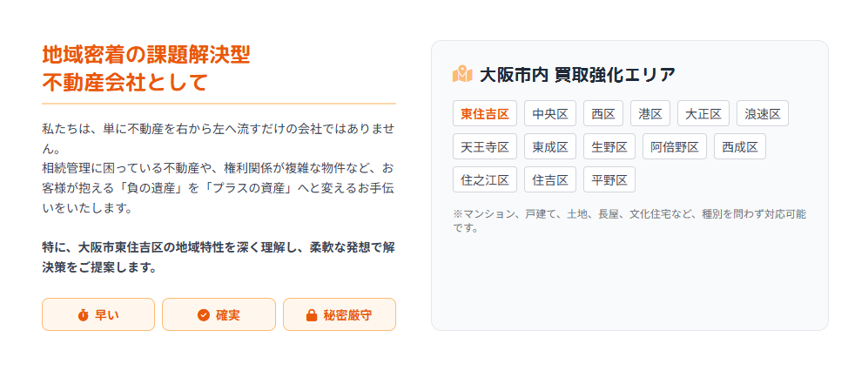
Task: Click the 西区 area tag
Action: click(603, 114)
